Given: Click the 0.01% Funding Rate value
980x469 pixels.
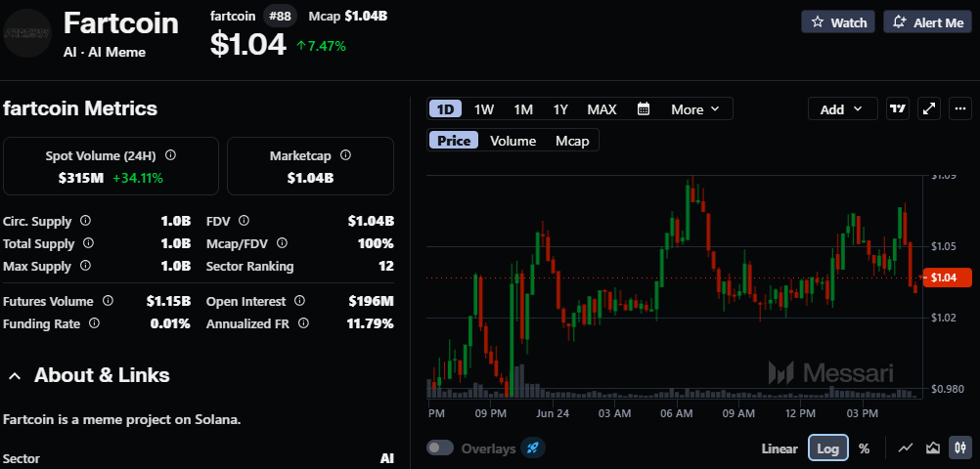Looking at the screenshot, I should [170, 323].
